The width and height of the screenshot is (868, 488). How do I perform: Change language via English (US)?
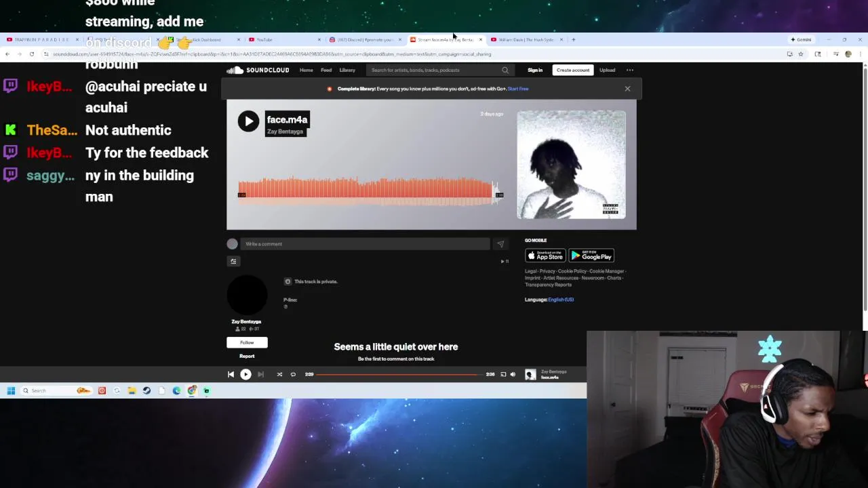click(x=561, y=300)
